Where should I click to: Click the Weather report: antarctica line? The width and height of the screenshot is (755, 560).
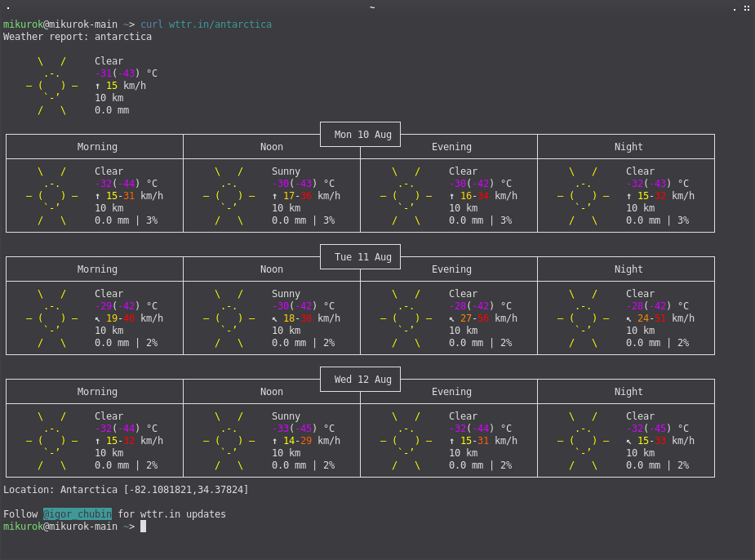tap(78, 37)
